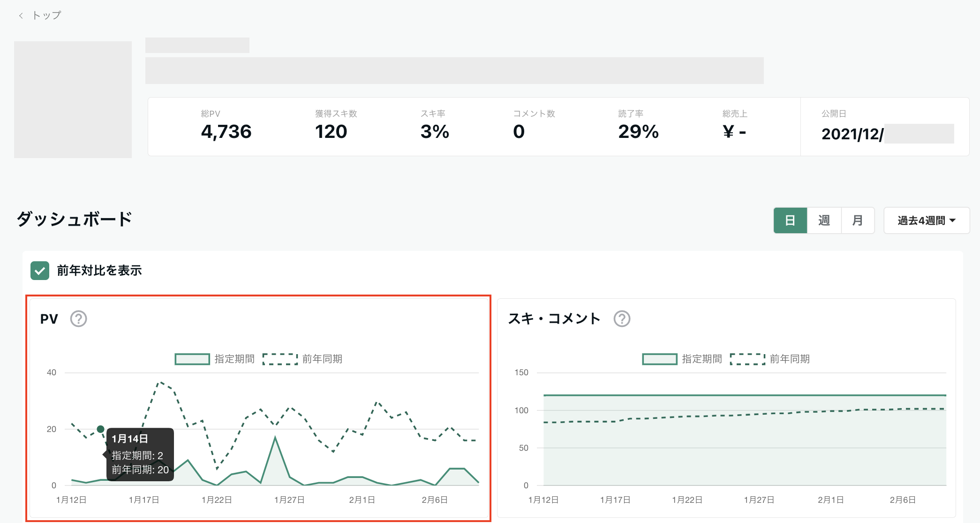Click the ダッシュボード heading

point(75,219)
